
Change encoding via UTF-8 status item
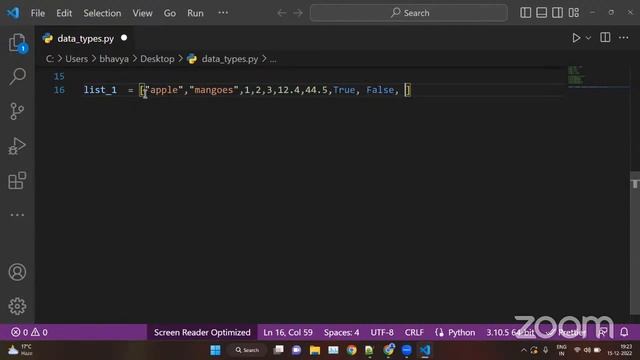click(x=382, y=332)
